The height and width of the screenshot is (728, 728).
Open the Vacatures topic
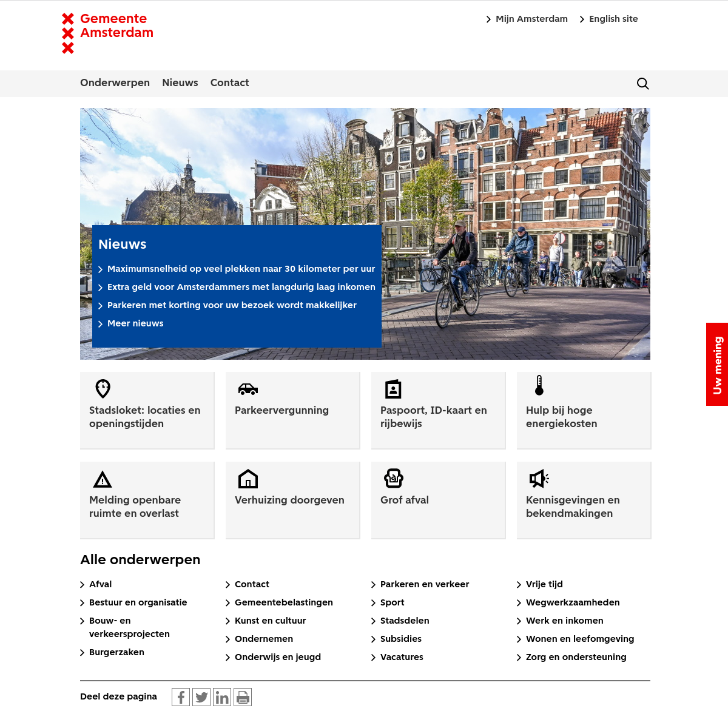click(397, 657)
